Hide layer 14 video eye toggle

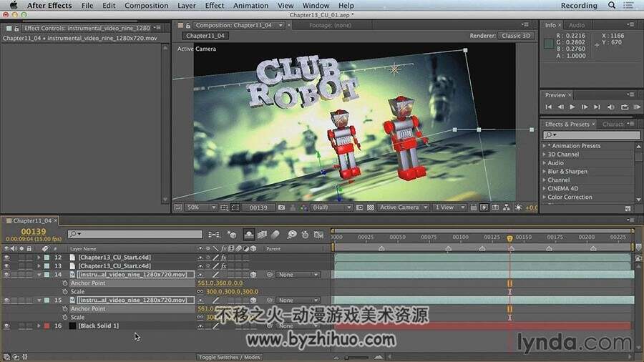[6, 275]
